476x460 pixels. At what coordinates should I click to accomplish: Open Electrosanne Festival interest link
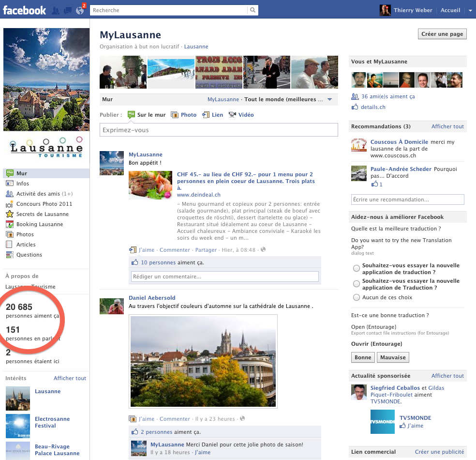pos(52,422)
